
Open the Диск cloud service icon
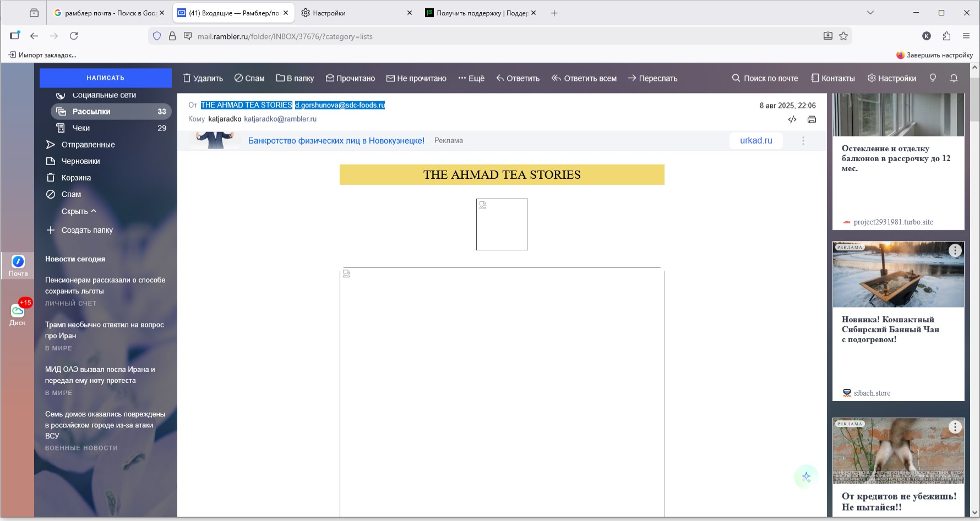[18, 315]
